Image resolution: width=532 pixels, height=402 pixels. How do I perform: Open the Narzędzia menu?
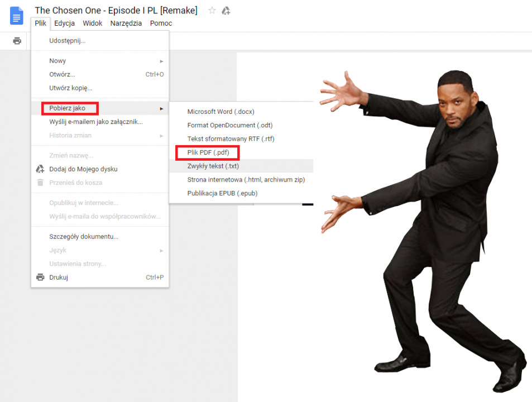tap(126, 23)
